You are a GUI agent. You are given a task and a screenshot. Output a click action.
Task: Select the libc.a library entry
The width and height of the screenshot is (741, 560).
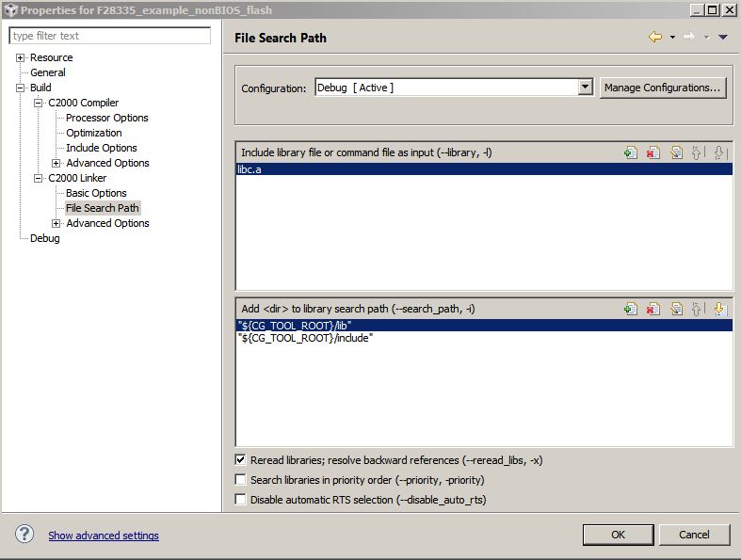tap(484, 169)
